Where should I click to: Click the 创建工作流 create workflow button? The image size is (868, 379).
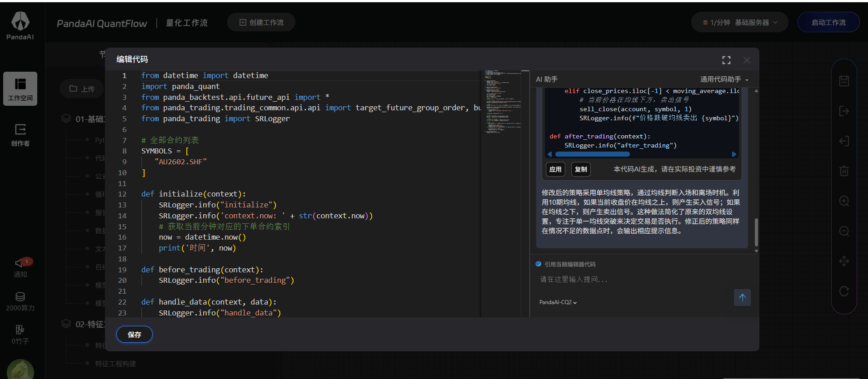(x=261, y=22)
